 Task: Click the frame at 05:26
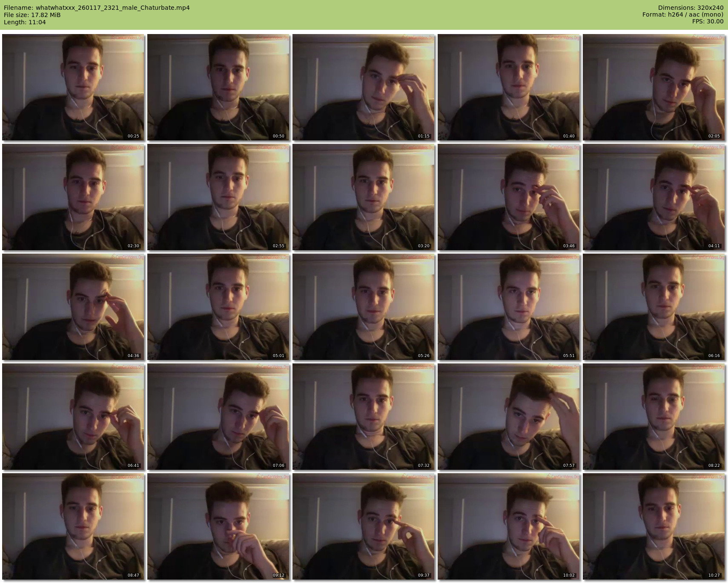click(363, 307)
